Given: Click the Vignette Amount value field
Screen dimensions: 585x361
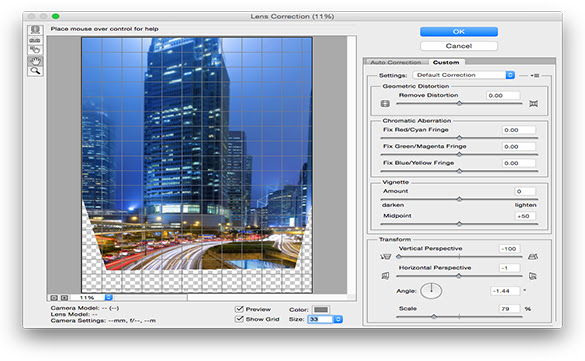Looking at the screenshot, I should click(525, 191).
